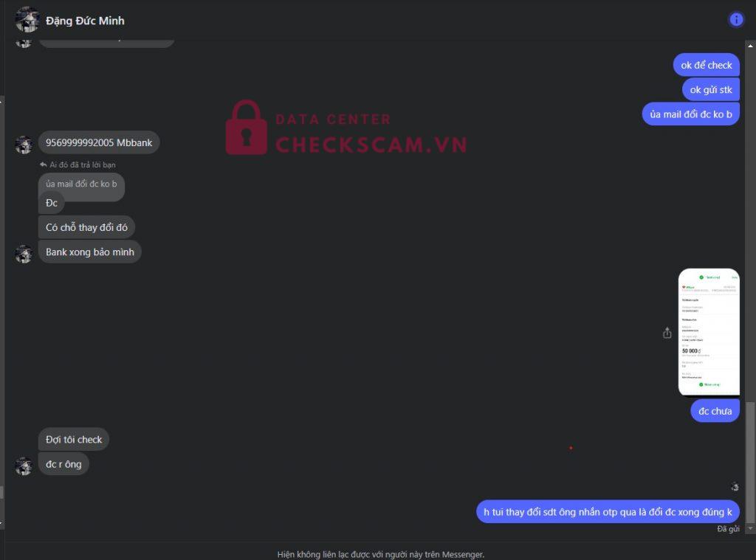Image resolution: width=756 pixels, height=560 pixels.
Task: Click the avatar next to Mbbank message
Action: [24, 144]
